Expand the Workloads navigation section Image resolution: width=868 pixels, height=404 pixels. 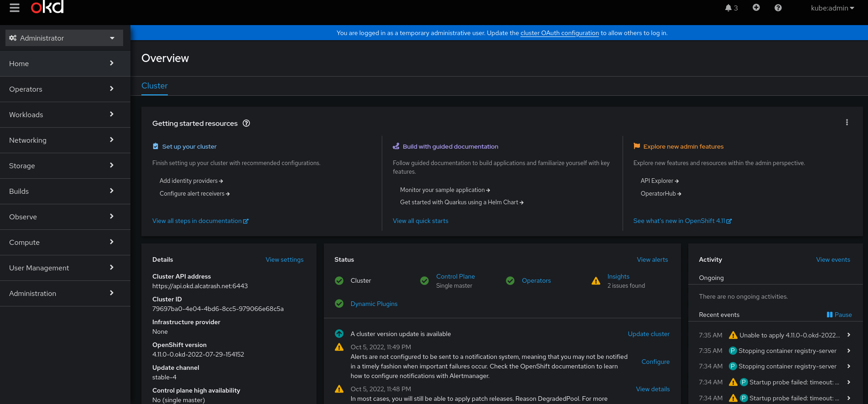(x=64, y=115)
